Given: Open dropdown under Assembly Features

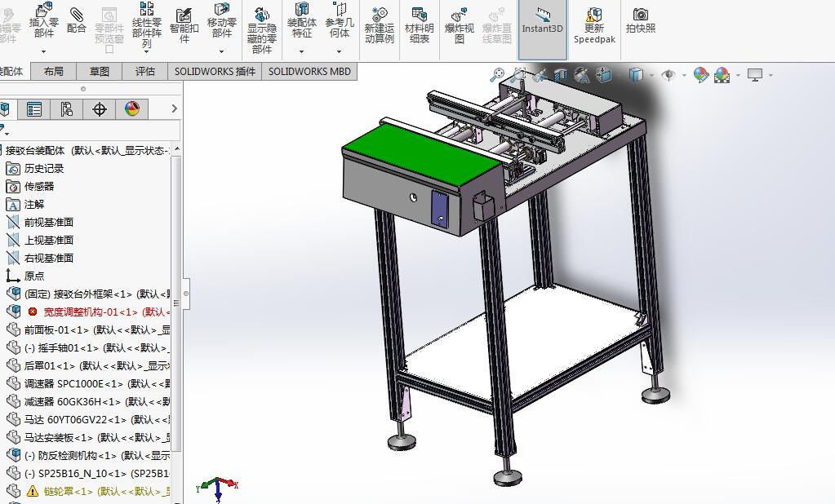Looking at the screenshot, I should (301, 51).
